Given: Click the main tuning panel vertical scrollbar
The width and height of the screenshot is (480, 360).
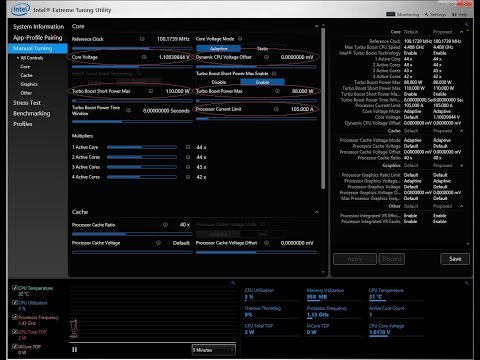Looking at the screenshot, I should tap(323, 108).
